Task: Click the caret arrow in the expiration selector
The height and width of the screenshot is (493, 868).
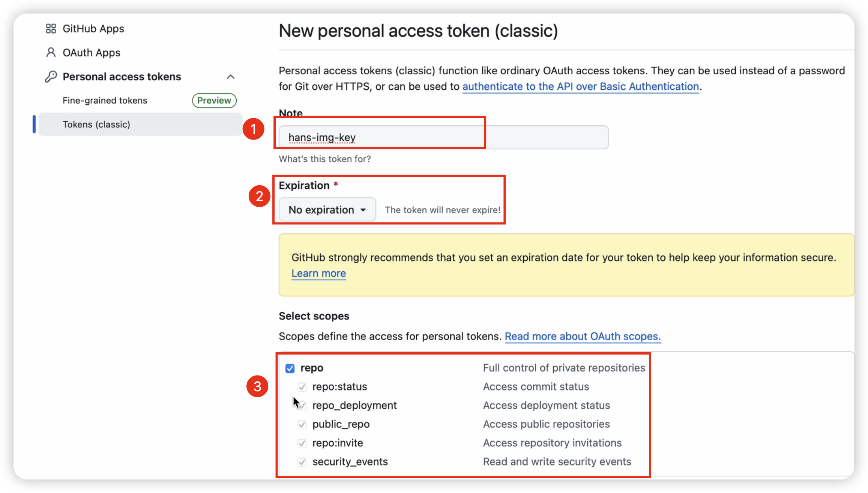Action: [x=363, y=210]
